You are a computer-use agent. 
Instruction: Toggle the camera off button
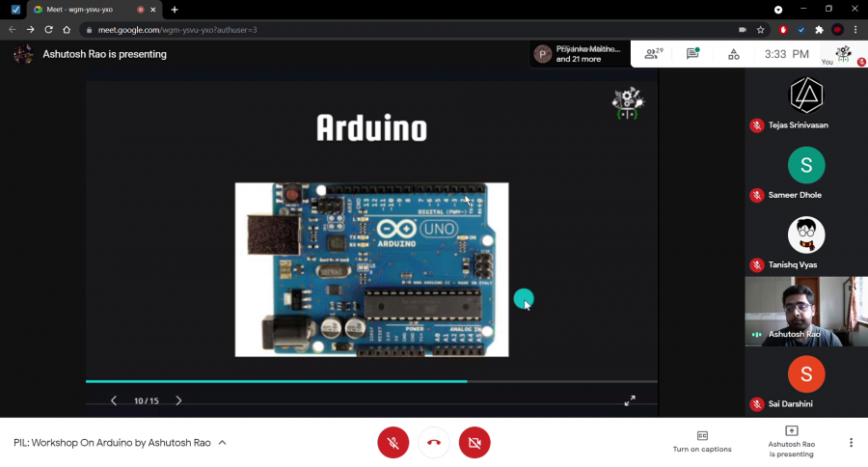pos(475,443)
